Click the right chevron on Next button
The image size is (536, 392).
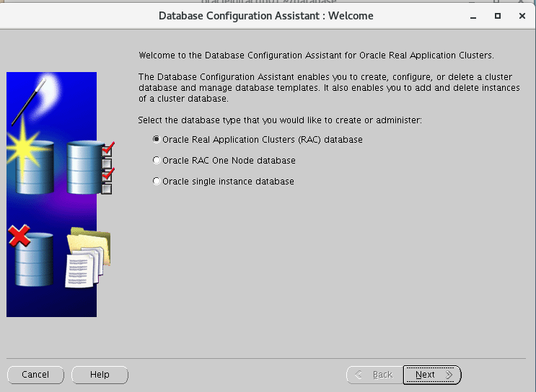(449, 375)
